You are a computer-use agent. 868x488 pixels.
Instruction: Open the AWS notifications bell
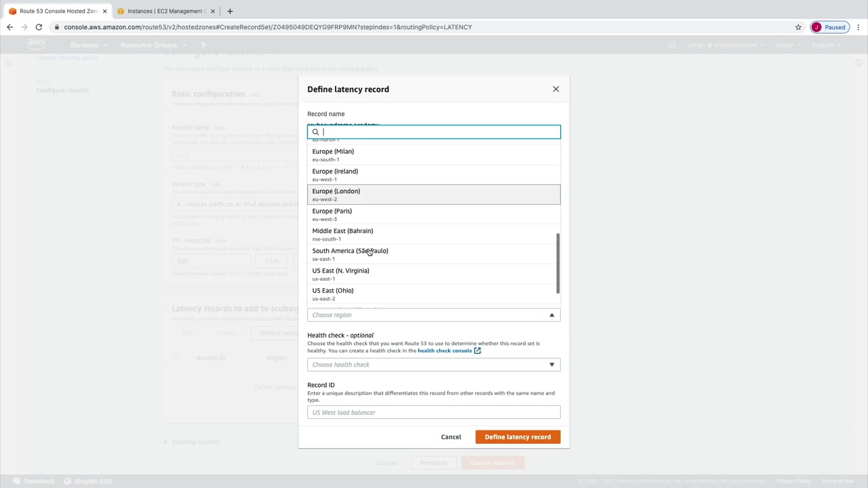coord(672,45)
